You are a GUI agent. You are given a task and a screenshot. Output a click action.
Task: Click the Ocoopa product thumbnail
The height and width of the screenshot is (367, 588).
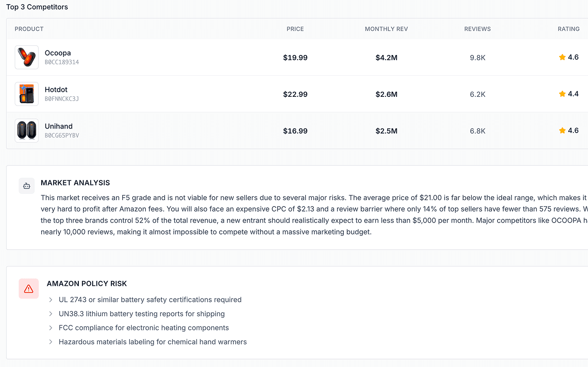click(x=27, y=57)
